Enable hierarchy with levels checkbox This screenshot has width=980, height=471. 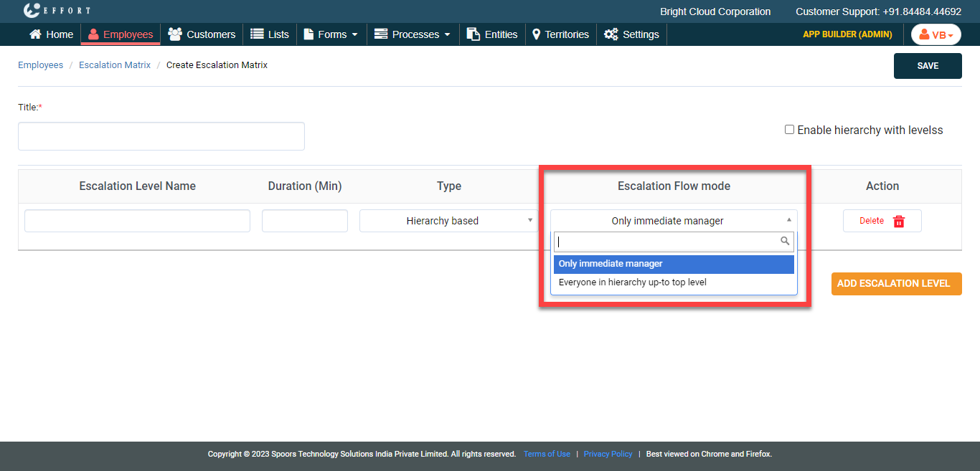(789, 130)
